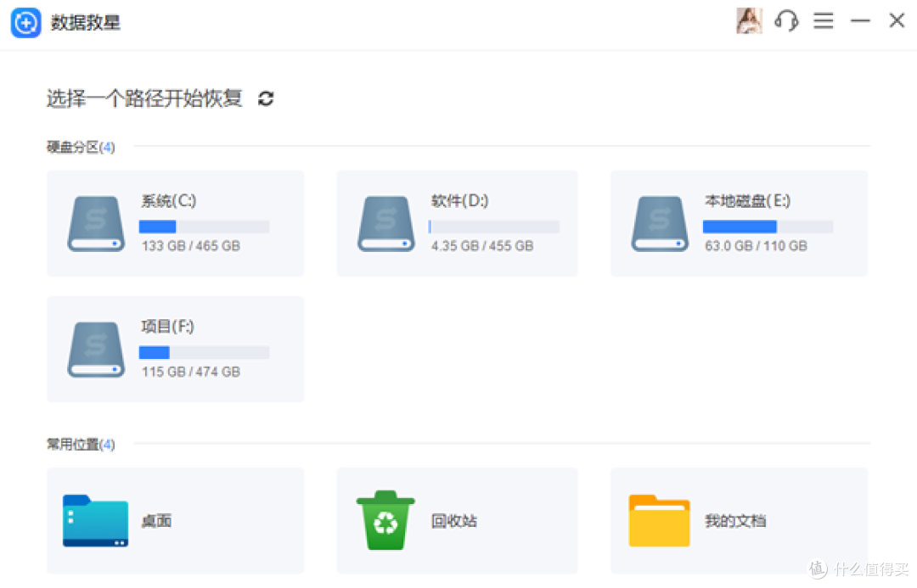The image size is (917, 588).
Task: Select the 项目(F:) drive icon
Action: point(96,350)
